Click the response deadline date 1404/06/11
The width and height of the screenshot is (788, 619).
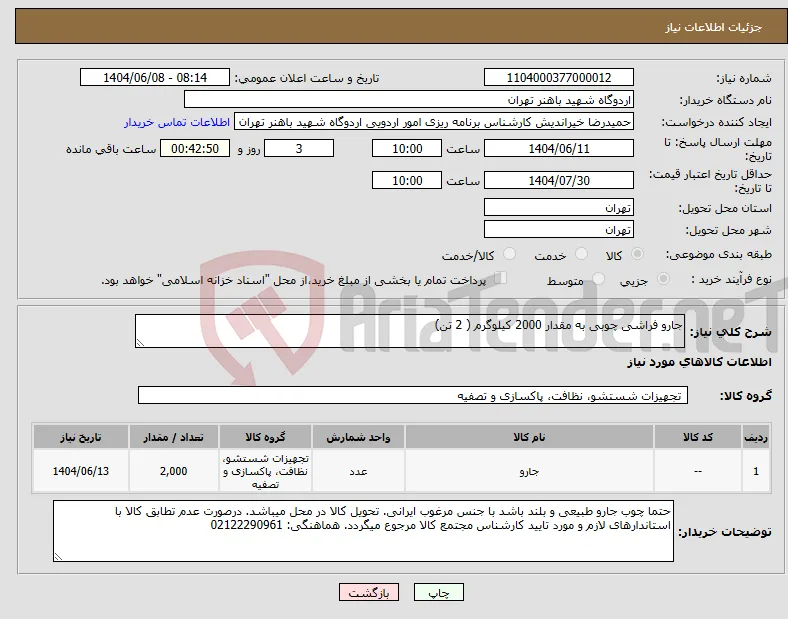(558, 149)
